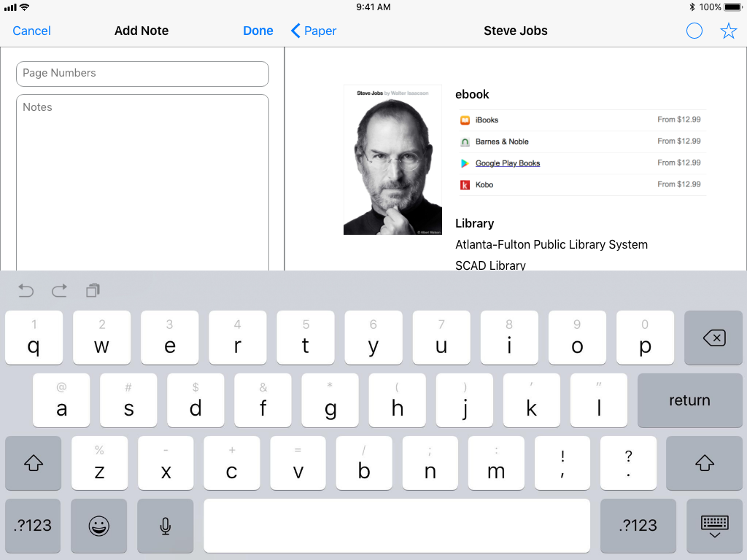Tap the star favorite icon
Image resolution: width=747 pixels, height=560 pixels.
[x=729, y=31]
